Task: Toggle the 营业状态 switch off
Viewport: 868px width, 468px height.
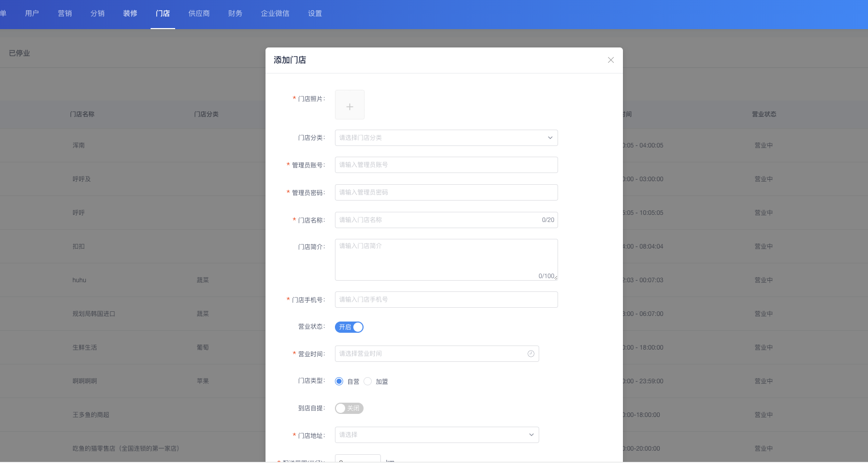Action: pos(349,327)
